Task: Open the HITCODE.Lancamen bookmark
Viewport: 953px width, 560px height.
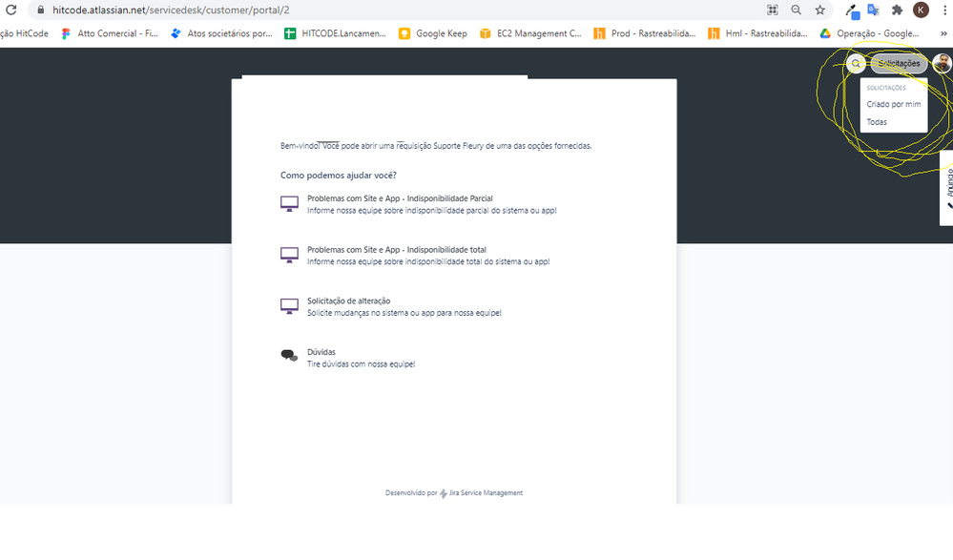Action: (x=336, y=33)
